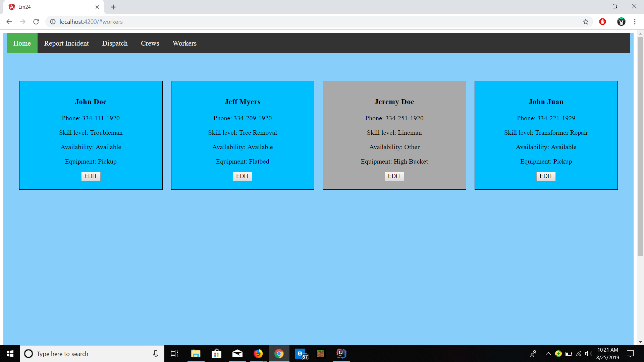Open the Dispatch nav item
Image resolution: width=644 pixels, height=362 pixels.
point(115,43)
